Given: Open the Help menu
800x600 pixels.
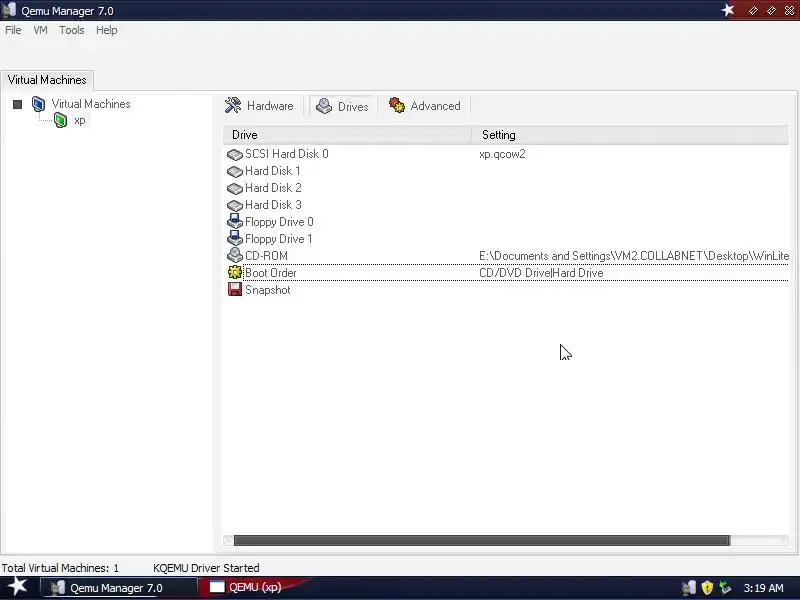Looking at the screenshot, I should 107,30.
